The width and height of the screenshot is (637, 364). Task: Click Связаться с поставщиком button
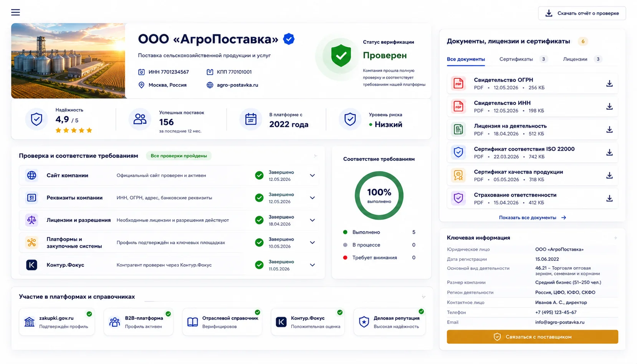pyautogui.click(x=532, y=337)
